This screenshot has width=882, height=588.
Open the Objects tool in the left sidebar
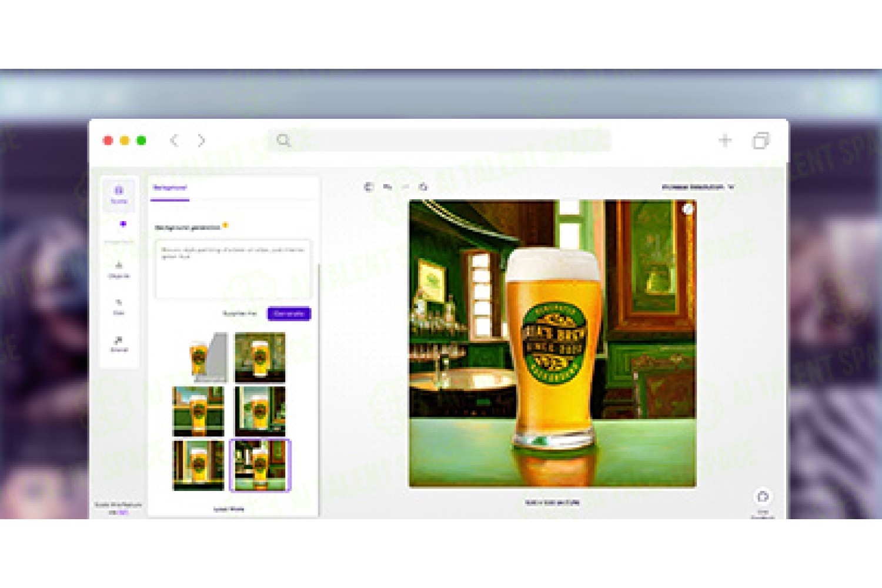pyautogui.click(x=119, y=269)
